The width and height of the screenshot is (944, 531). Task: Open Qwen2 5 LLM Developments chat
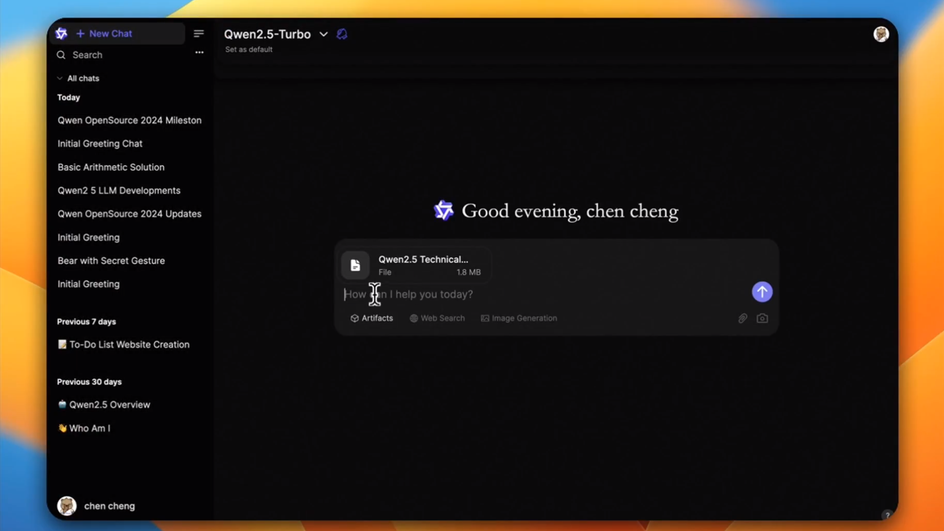(x=119, y=191)
